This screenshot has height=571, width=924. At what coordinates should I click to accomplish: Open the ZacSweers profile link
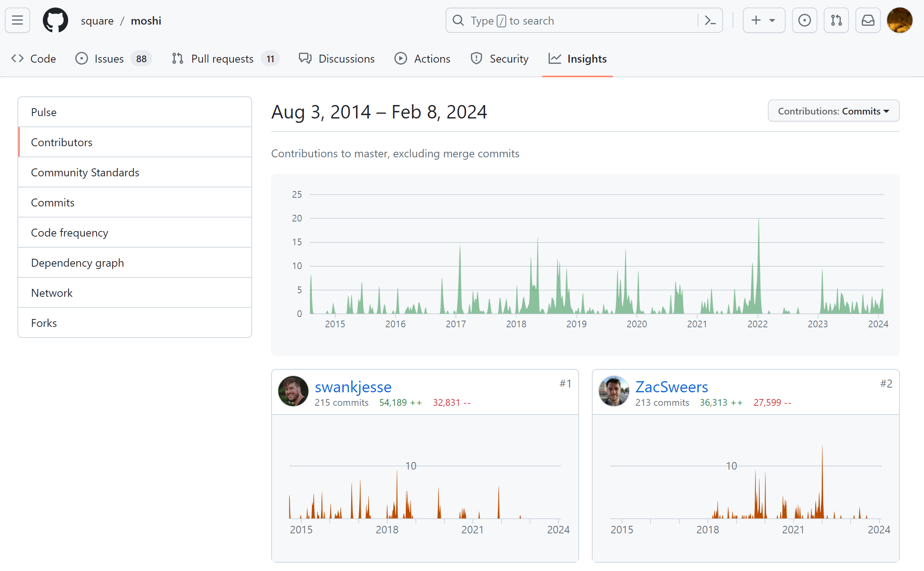[671, 387]
